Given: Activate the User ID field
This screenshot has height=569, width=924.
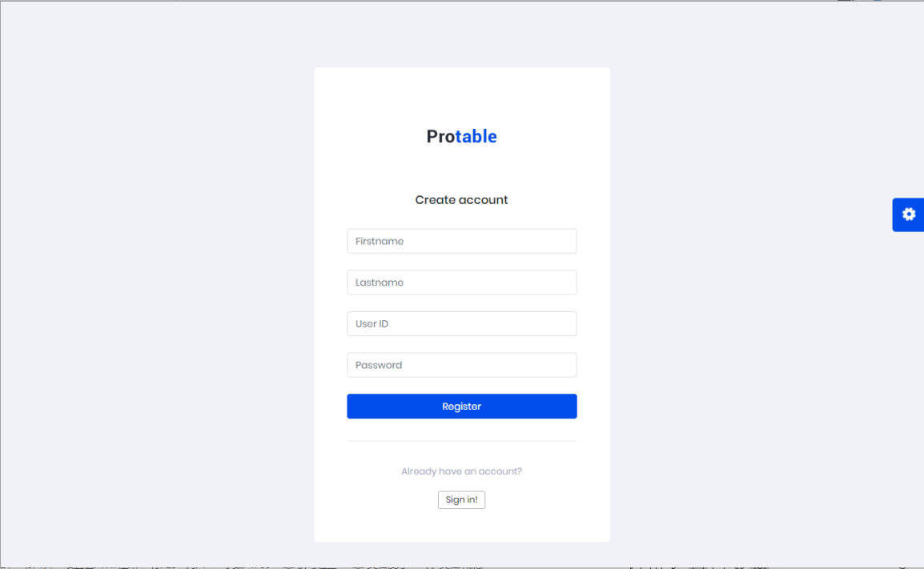Looking at the screenshot, I should tap(461, 323).
